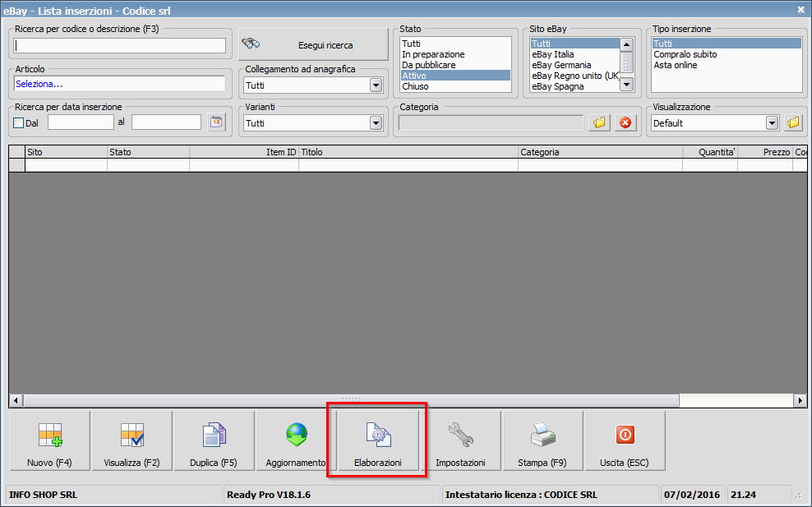Screen dimensions: 812x507
Task: Sort by the Quantita' column header
Action: click(x=710, y=152)
